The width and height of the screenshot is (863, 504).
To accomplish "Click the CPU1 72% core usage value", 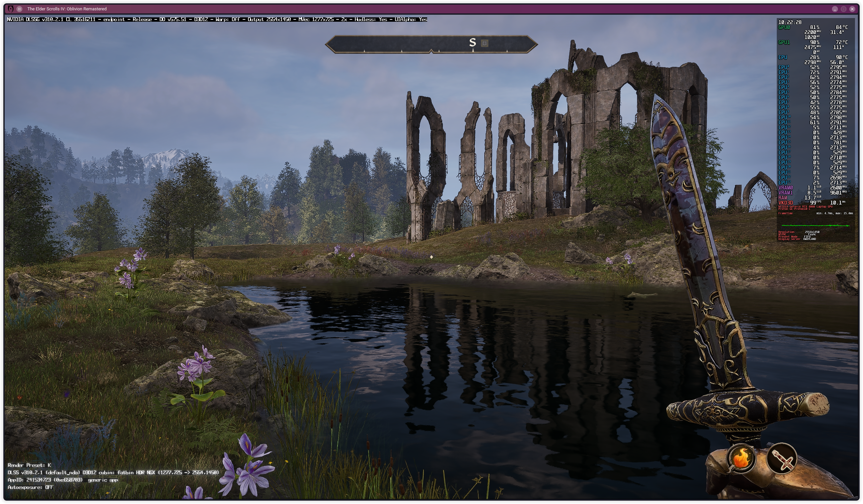I will click(815, 73).
